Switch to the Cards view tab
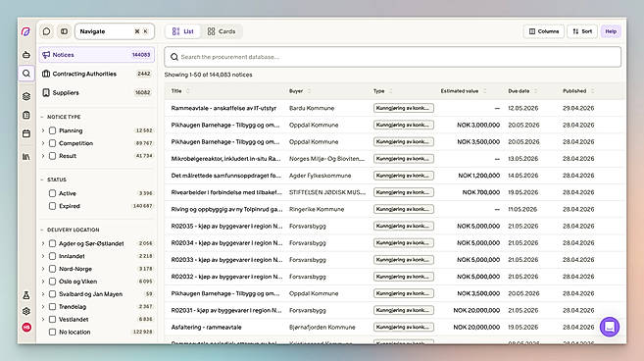 click(222, 31)
